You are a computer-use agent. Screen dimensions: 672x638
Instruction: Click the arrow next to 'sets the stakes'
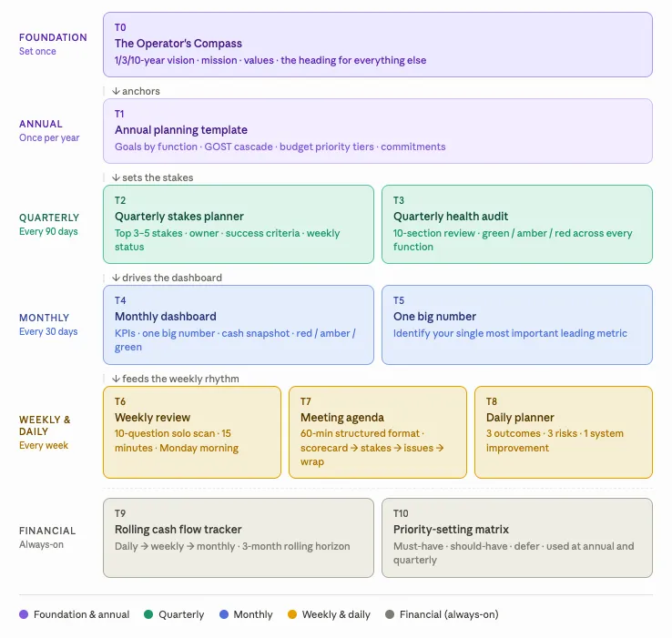(116, 177)
